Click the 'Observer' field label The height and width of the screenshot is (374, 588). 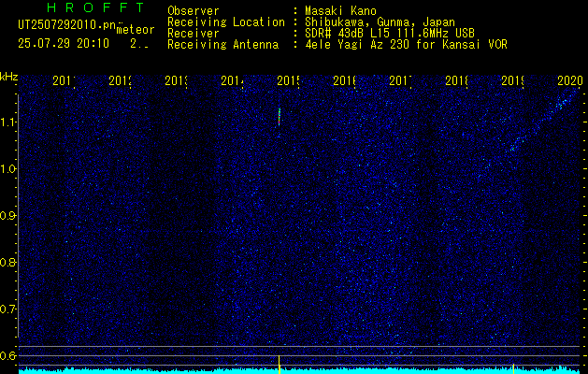click(194, 10)
